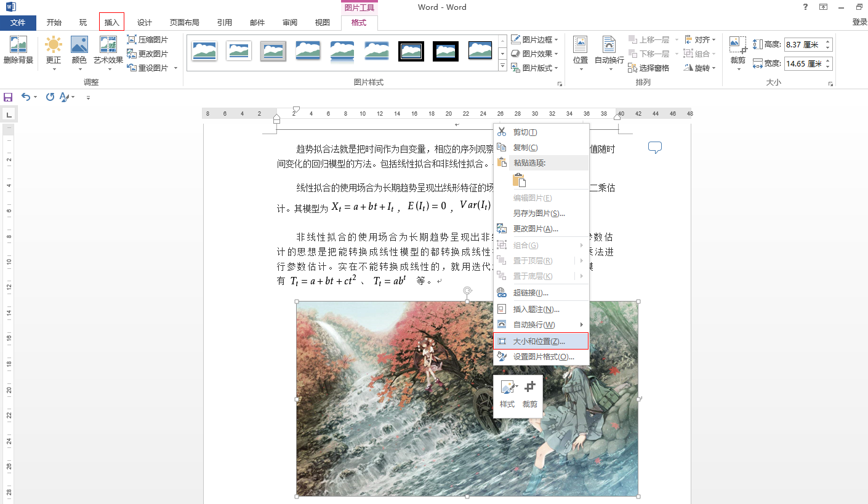Click the Height (高度) value field
This screenshot has height=504, width=868.
tap(803, 44)
